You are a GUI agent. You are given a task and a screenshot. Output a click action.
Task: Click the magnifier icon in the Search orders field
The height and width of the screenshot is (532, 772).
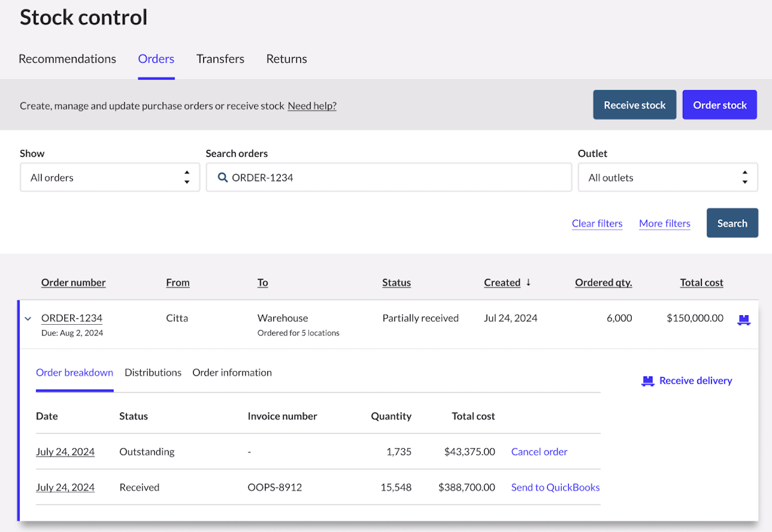click(223, 178)
